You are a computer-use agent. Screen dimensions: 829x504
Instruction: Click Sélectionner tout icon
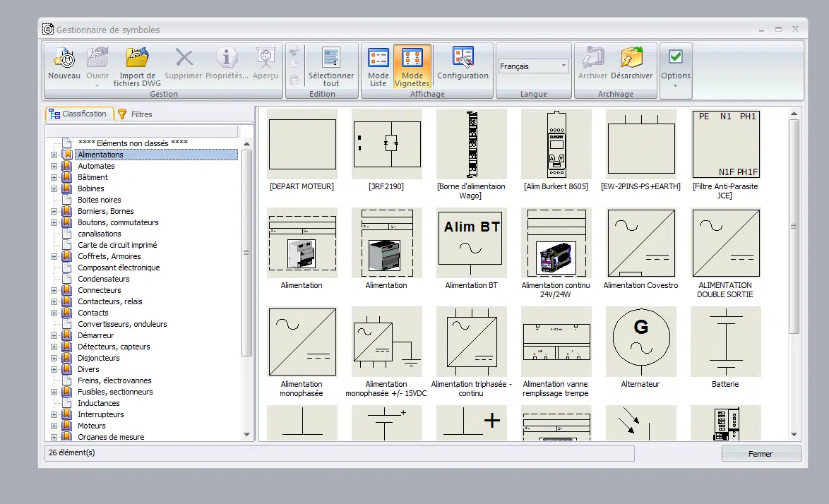pos(331,58)
